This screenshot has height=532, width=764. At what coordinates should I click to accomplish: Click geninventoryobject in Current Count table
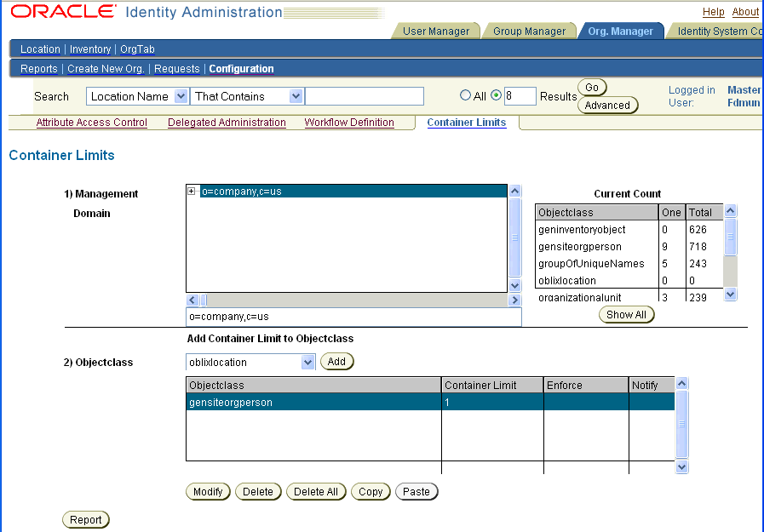(x=582, y=229)
